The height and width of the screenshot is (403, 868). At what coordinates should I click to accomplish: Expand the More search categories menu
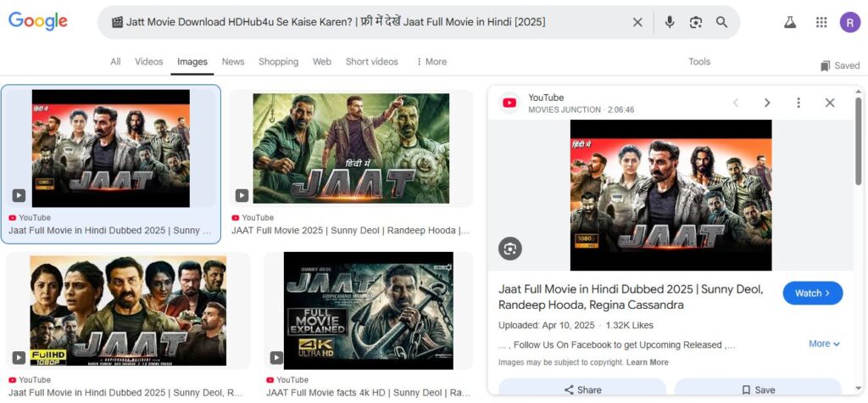[431, 62]
